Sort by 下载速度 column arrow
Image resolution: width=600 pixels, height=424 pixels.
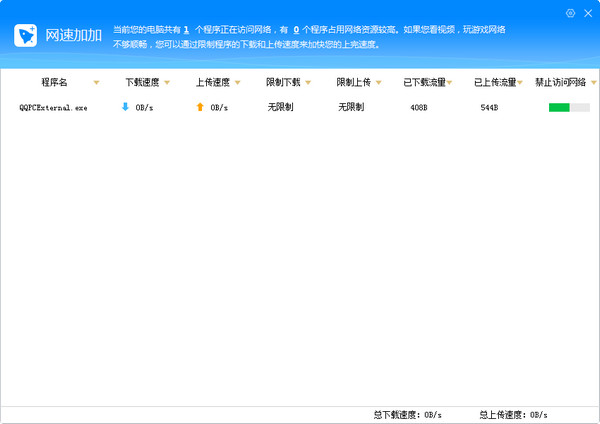tap(167, 82)
